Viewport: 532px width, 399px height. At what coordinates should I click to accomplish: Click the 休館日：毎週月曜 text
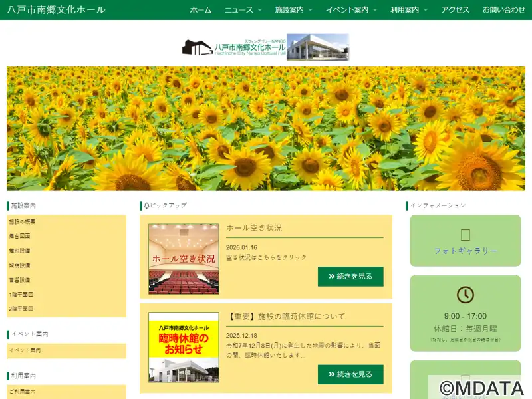point(465,329)
